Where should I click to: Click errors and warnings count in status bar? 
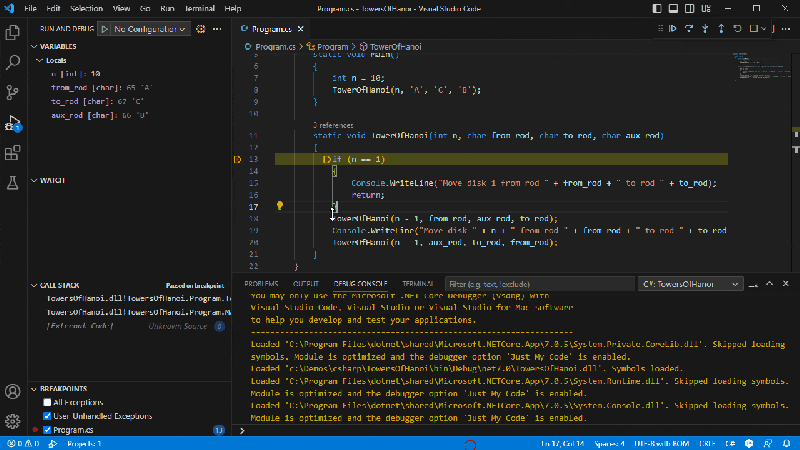[x=23, y=444]
